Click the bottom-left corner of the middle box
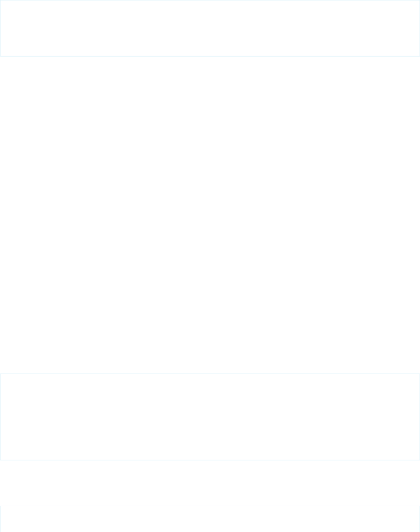This screenshot has height=532, width=420. pyautogui.click(x=0, y=460)
